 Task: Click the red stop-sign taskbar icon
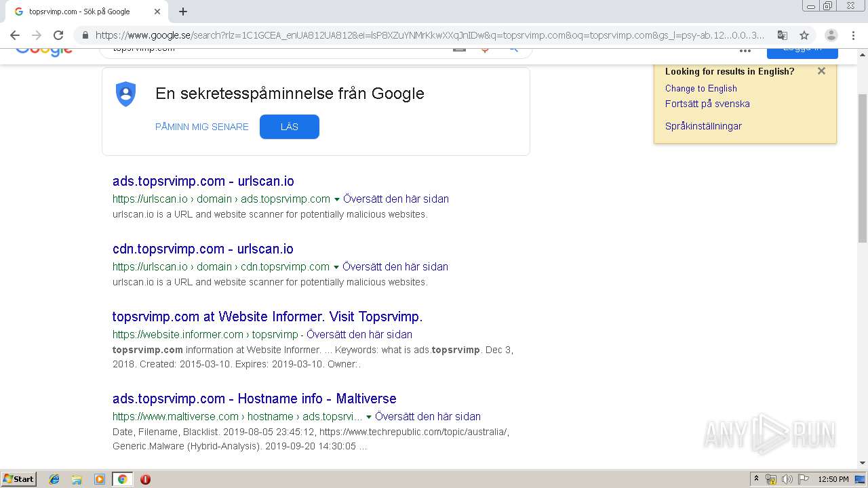pos(145,479)
